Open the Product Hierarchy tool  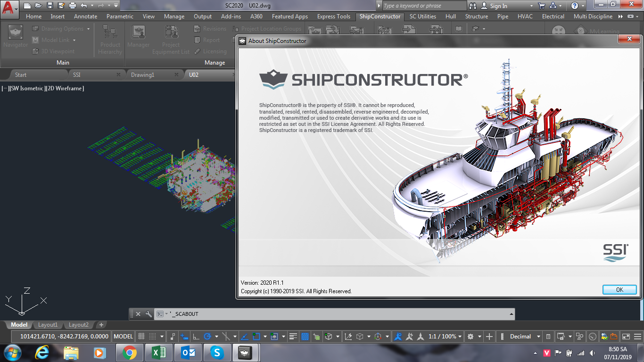tap(110, 39)
